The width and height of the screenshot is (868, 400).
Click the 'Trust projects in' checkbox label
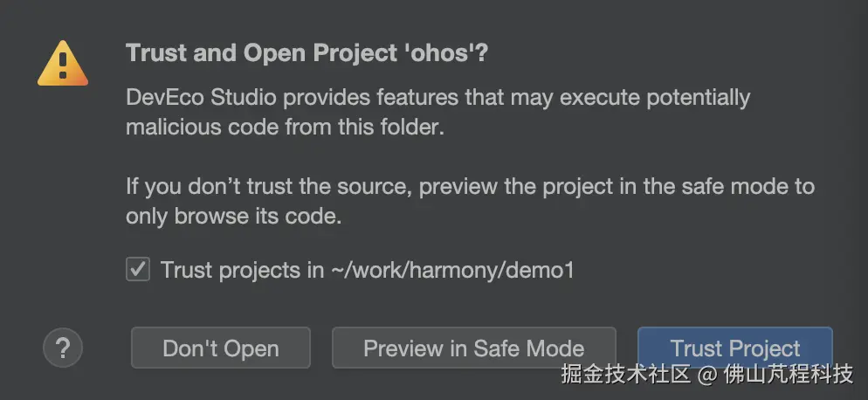(242, 270)
